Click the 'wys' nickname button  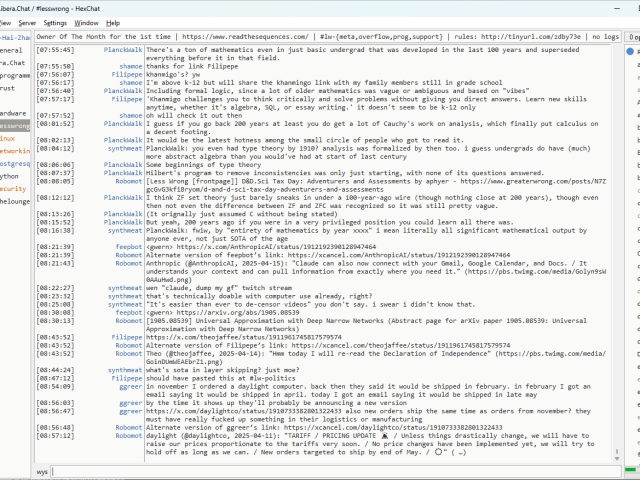(x=42, y=472)
